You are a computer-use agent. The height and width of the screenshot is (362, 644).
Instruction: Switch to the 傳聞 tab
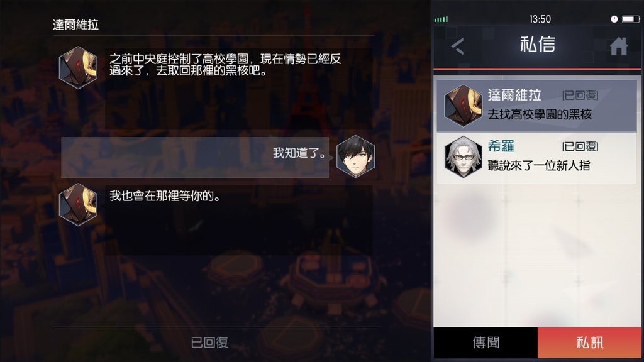486,343
